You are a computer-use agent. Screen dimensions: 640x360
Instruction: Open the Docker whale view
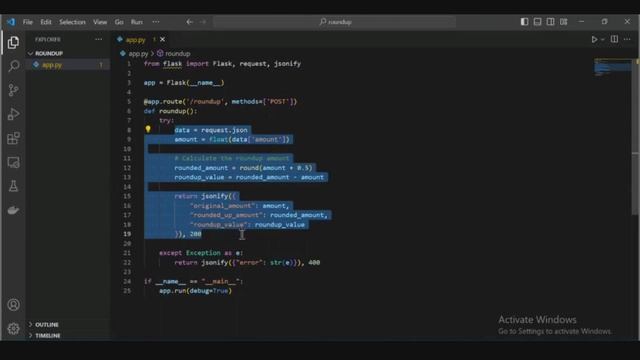13,210
